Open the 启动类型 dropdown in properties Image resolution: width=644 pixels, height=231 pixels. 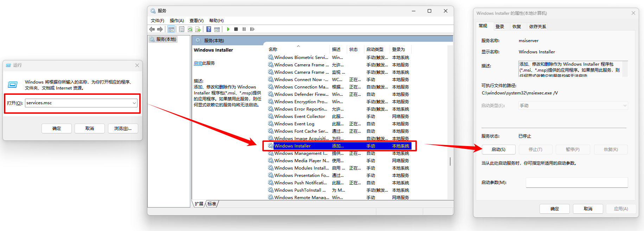click(573, 106)
